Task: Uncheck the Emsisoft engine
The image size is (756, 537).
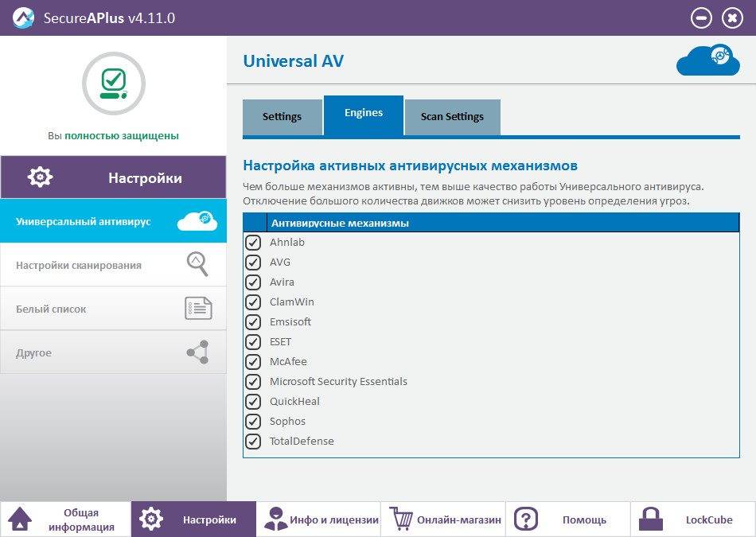Action: pyautogui.click(x=253, y=321)
